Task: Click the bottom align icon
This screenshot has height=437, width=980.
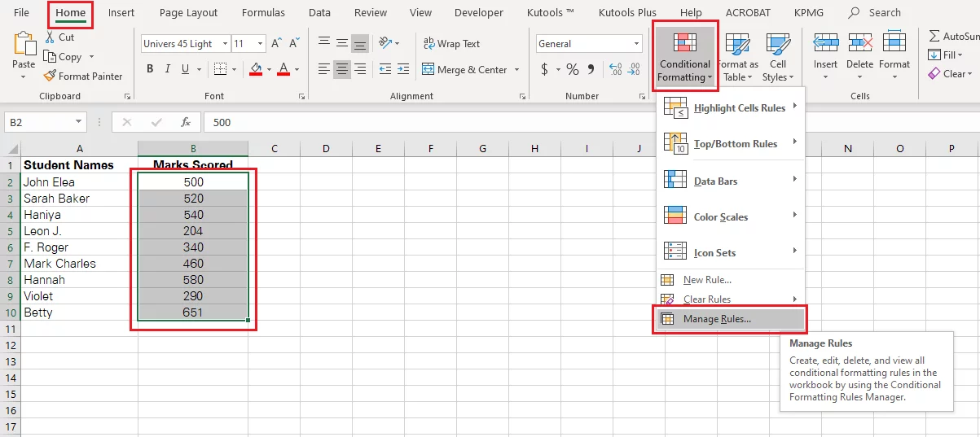Action: tap(361, 43)
